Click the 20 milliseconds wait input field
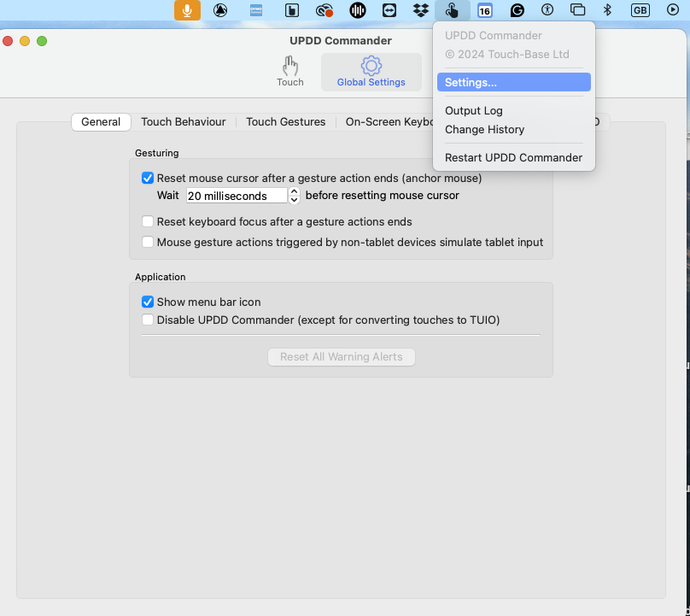690x616 pixels. (x=237, y=196)
